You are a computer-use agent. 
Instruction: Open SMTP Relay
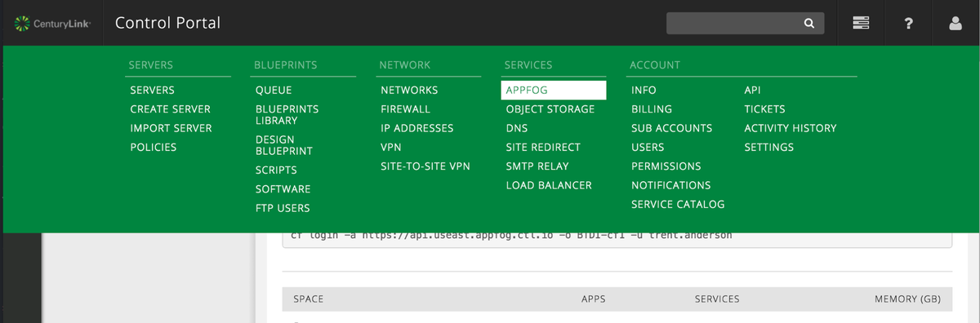click(x=537, y=166)
